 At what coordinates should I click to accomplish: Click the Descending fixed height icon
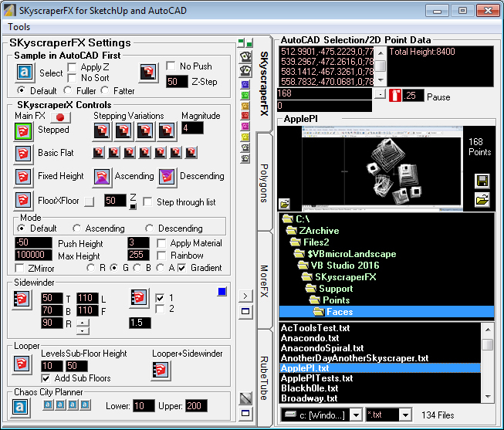167,177
